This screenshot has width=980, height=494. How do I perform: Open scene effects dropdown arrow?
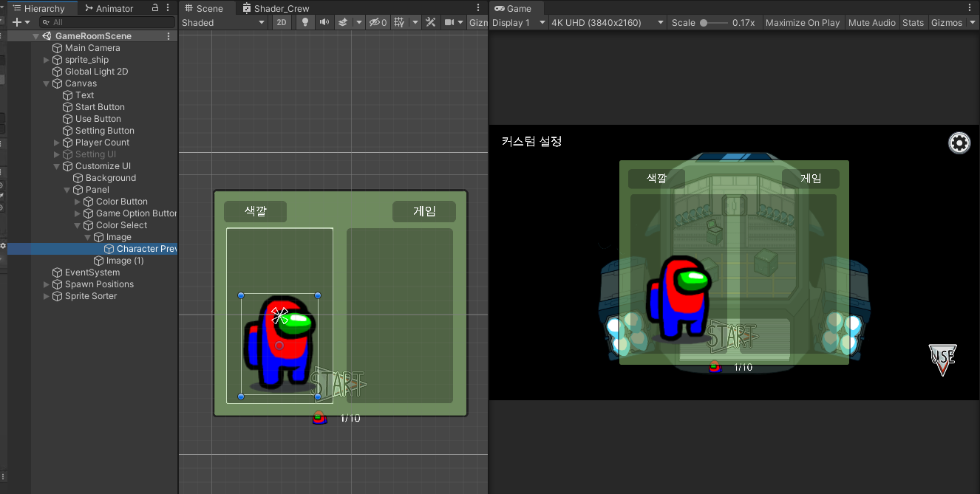tap(359, 22)
